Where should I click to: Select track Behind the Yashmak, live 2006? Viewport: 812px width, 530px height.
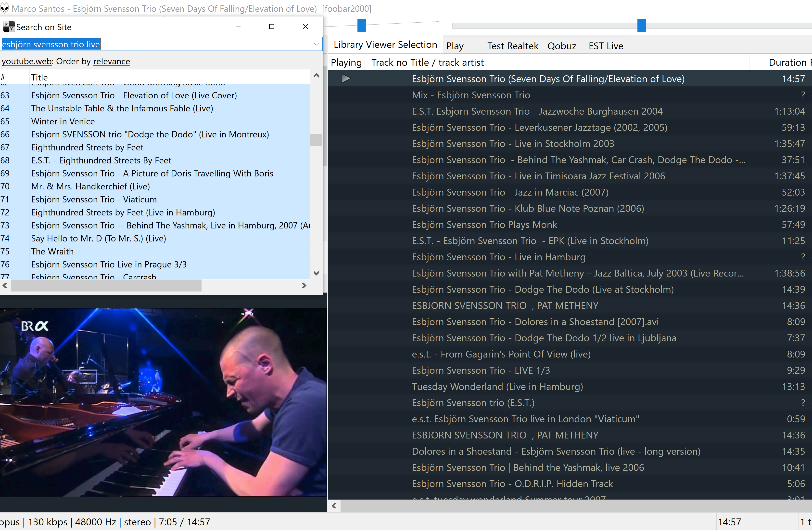coord(570,467)
